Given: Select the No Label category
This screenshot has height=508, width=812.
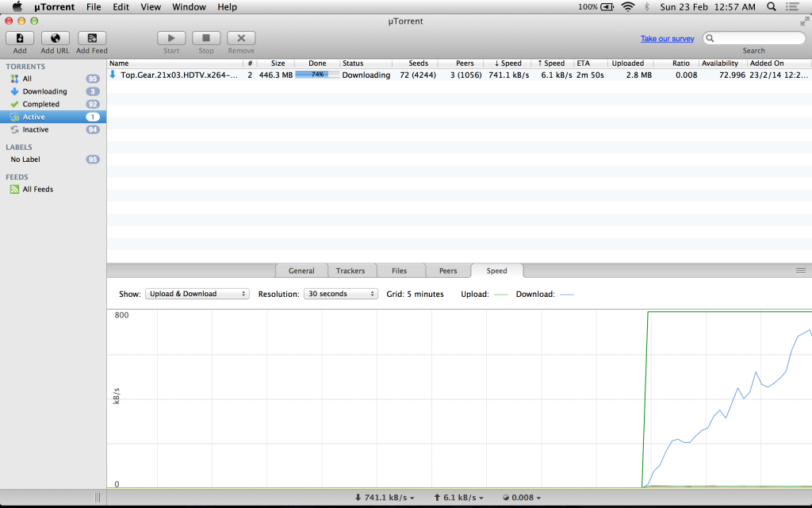Looking at the screenshot, I should coord(53,159).
